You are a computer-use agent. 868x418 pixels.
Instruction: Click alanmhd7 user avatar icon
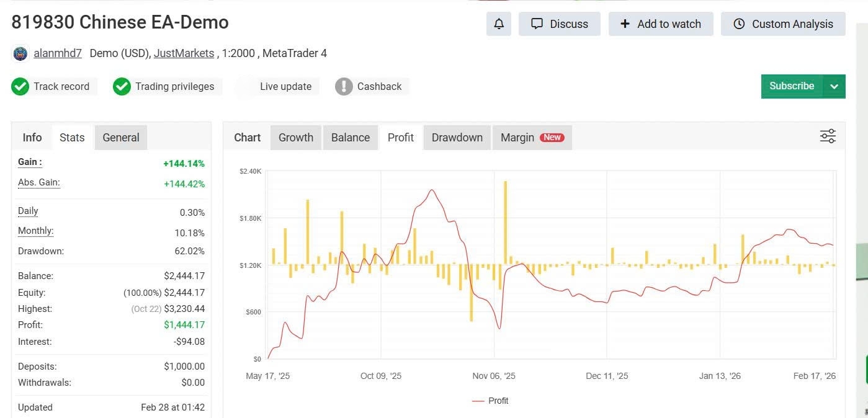pos(20,53)
